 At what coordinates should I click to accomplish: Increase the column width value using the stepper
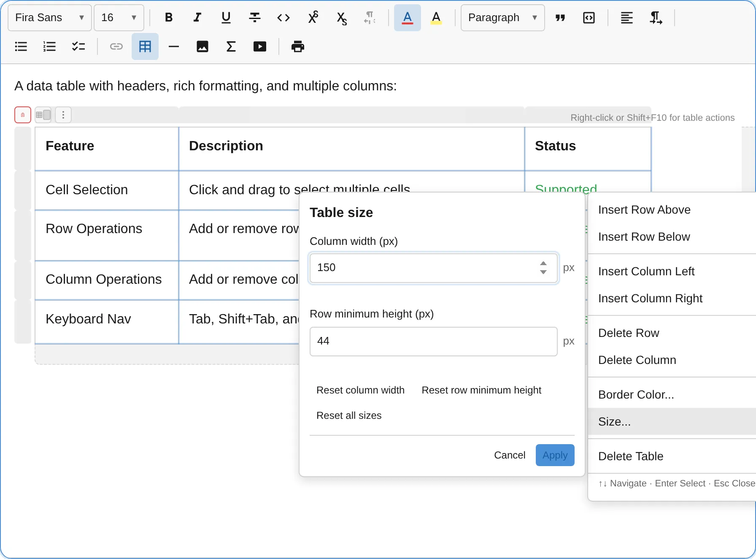click(x=543, y=263)
